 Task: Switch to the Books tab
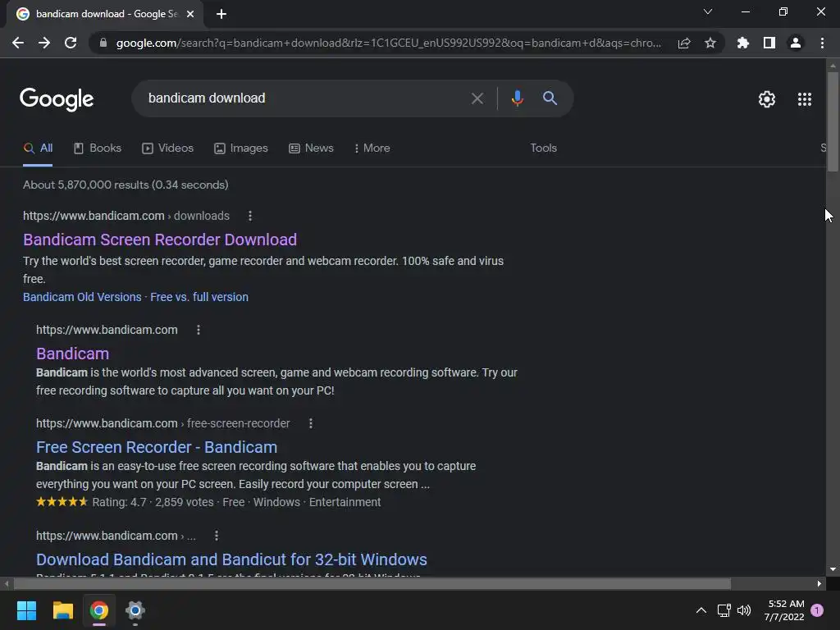click(98, 148)
